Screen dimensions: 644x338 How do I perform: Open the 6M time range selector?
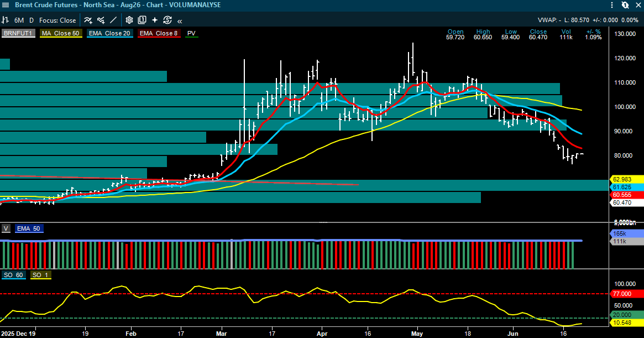pos(19,20)
